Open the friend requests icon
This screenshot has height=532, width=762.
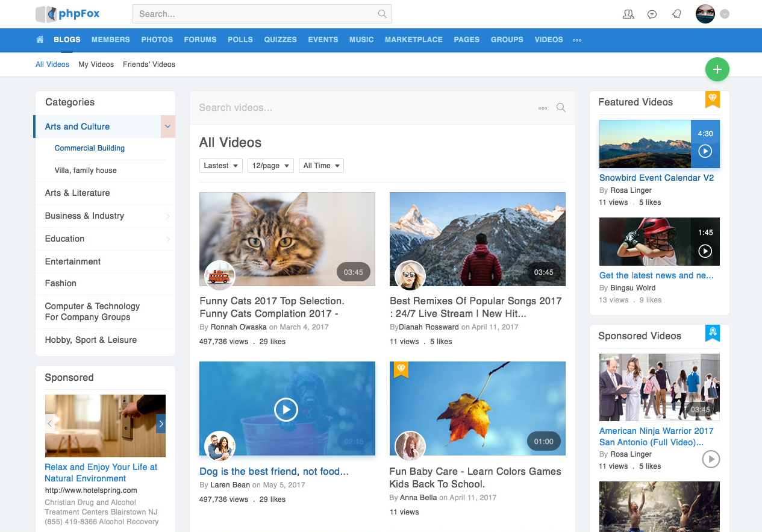point(628,14)
